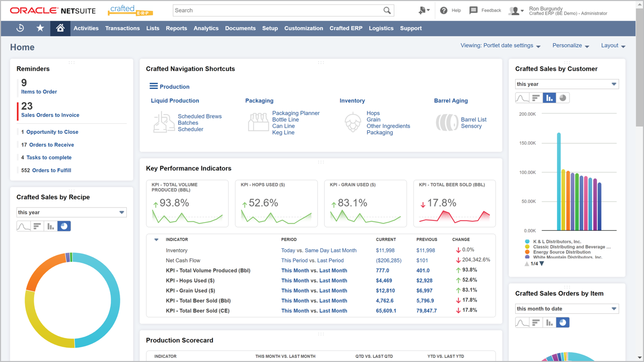Select column chart in Sales Orders by Item
The image size is (644, 362).
(549, 322)
